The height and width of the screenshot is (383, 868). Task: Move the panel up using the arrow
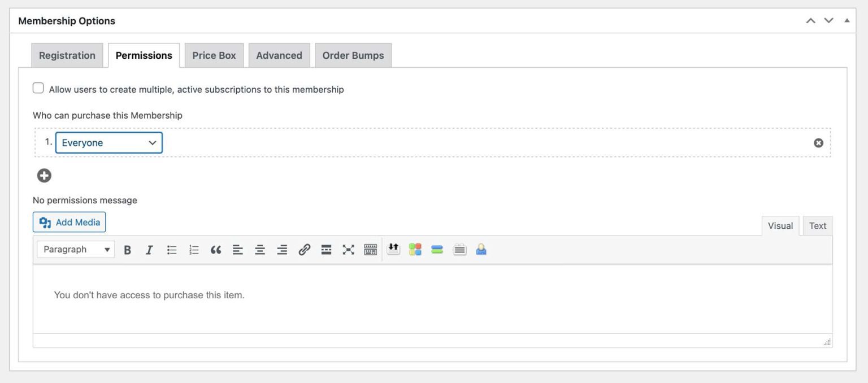point(810,20)
